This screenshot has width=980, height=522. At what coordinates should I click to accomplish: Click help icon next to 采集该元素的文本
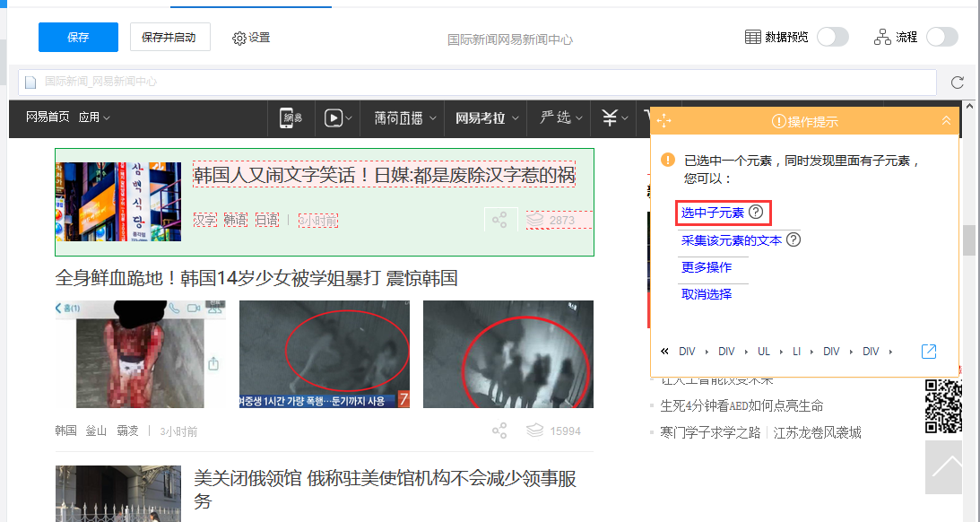(794, 239)
